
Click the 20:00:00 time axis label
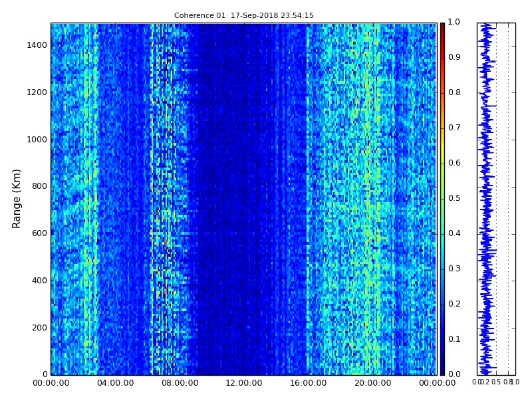pos(373,383)
